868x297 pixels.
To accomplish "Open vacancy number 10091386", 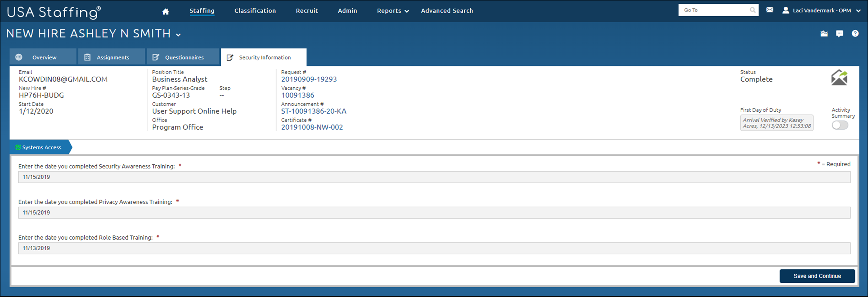I will click(x=298, y=95).
